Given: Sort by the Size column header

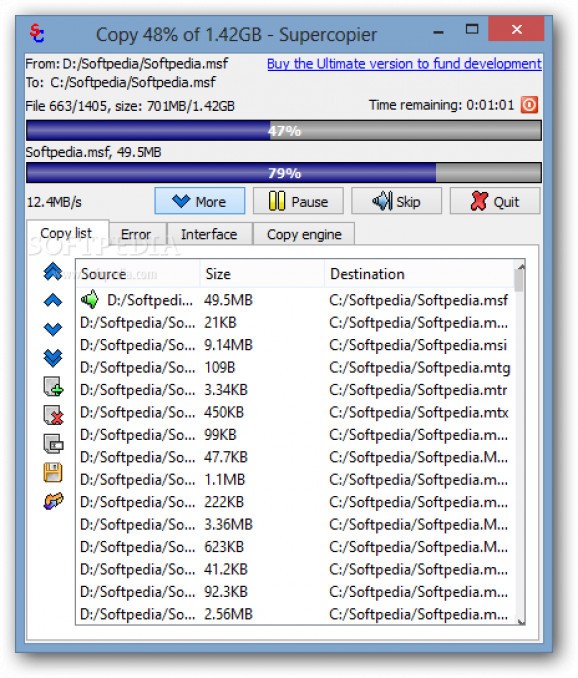Looking at the screenshot, I should [x=262, y=274].
